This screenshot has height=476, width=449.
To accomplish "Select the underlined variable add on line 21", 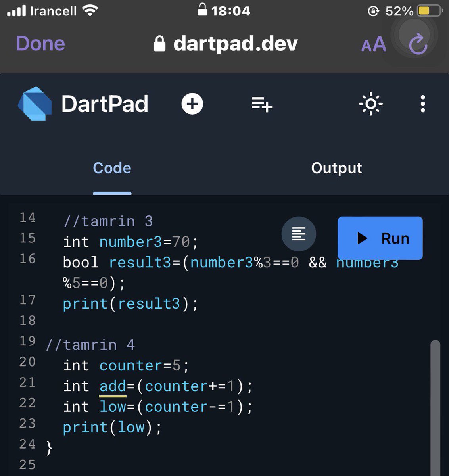I will [x=112, y=386].
